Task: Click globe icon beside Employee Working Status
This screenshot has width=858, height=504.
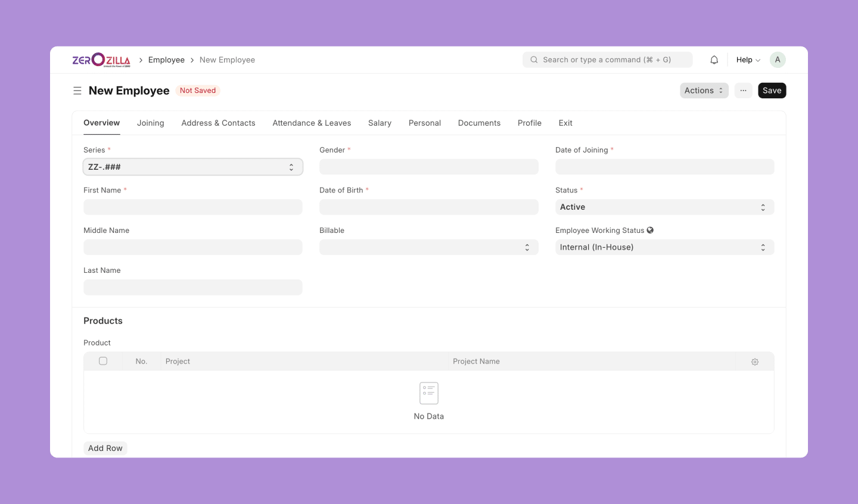Action: pyautogui.click(x=650, y=231)
